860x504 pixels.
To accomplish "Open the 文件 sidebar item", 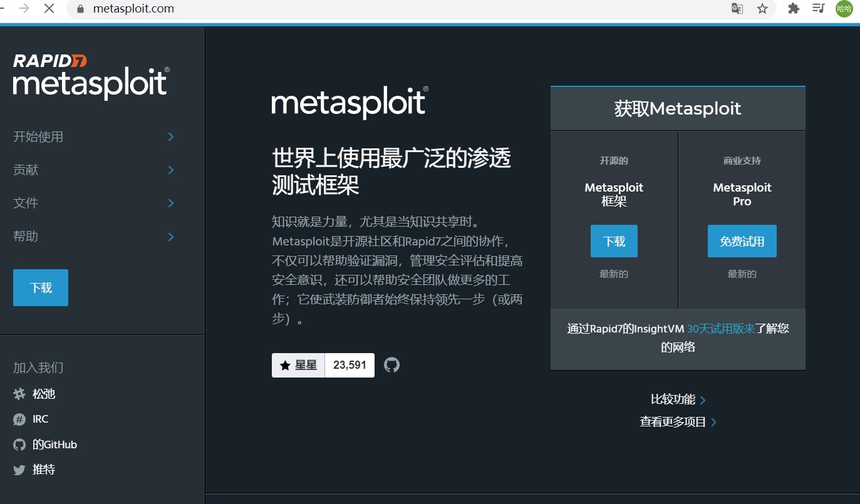I will click(26, 203).
